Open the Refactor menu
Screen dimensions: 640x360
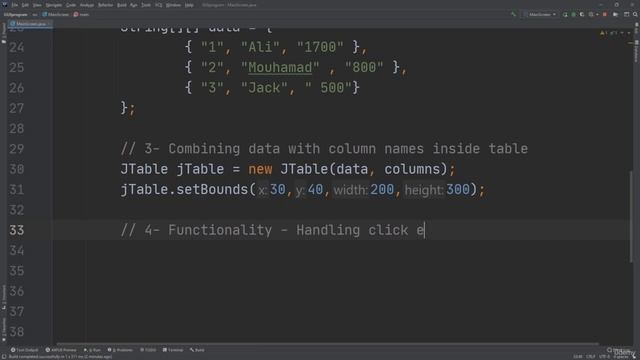105,5
